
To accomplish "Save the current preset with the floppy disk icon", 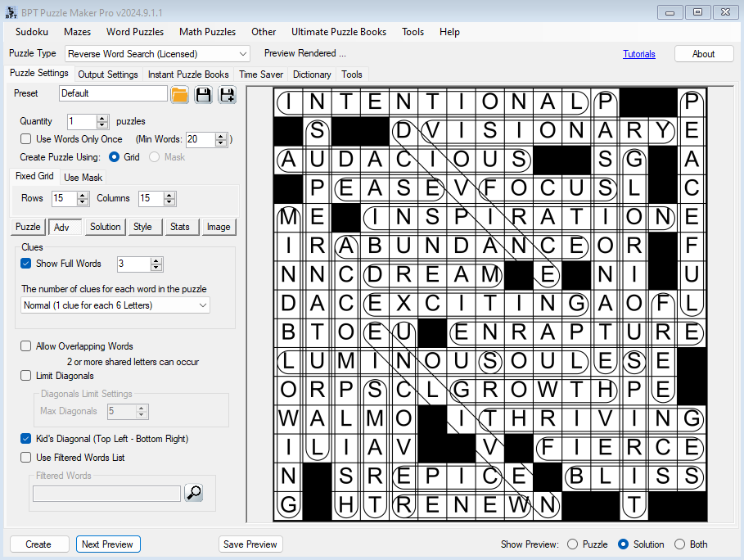I will (203, 94).
